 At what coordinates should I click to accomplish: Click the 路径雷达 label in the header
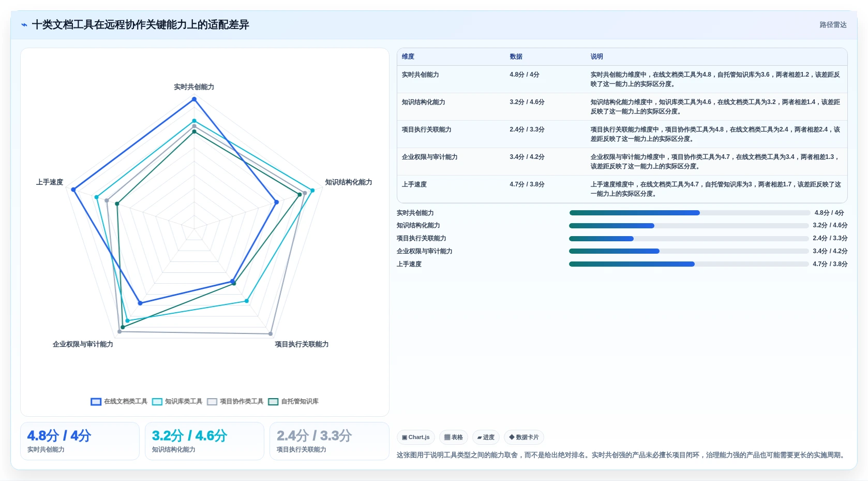[x=833, y=25]
